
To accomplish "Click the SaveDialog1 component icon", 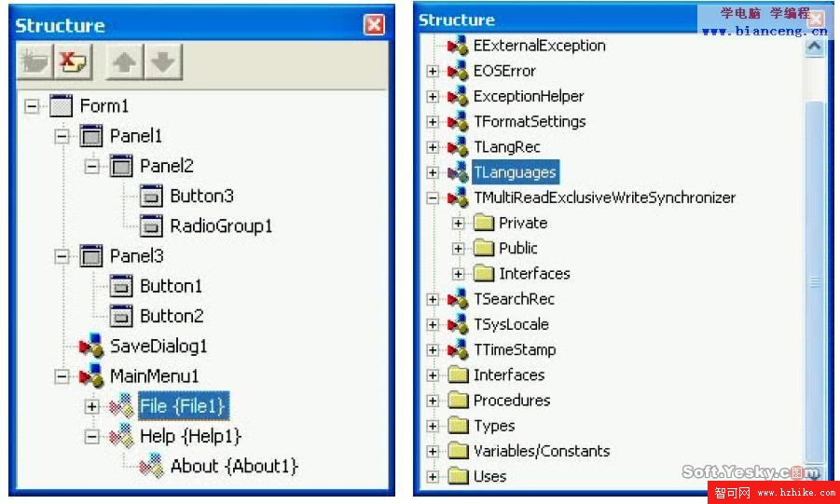I will [91, 346].
